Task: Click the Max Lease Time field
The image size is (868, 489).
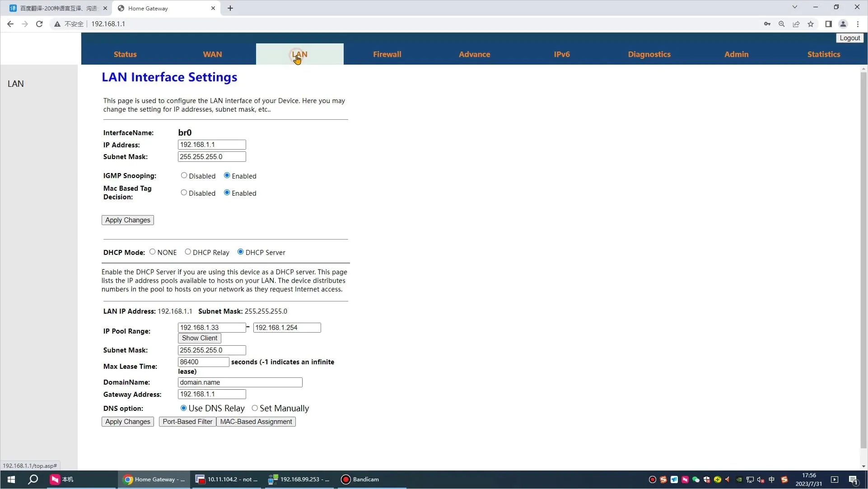Action: point(203,362)
